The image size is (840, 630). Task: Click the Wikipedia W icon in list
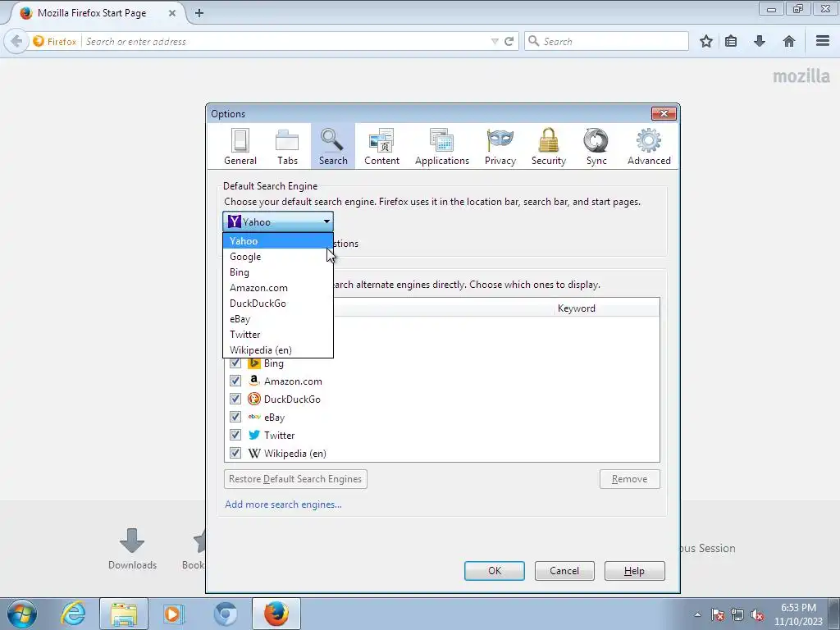(x=254, y=453)
